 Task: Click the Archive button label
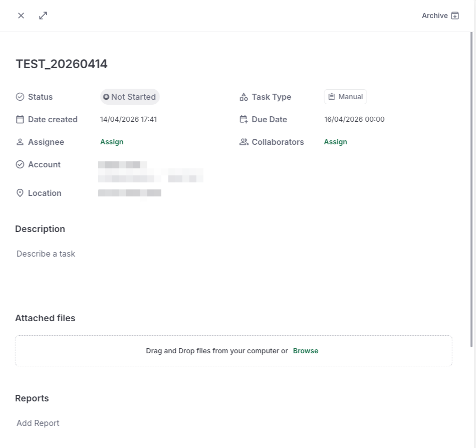click(435, 16)
